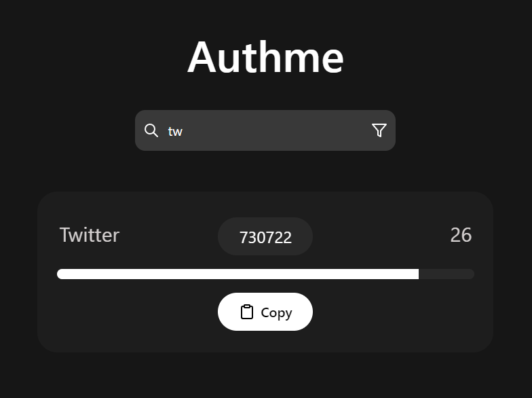Image resolution: width=532 pixels, height=398 pixels.
Task: Click the left end of the progress bar
Action: click(x=60, y=274)
